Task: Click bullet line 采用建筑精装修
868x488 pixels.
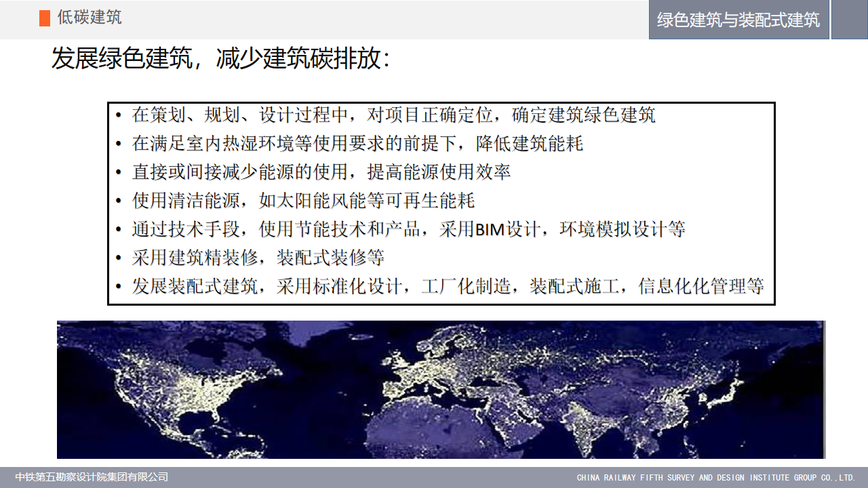Action: coord(258,258)
